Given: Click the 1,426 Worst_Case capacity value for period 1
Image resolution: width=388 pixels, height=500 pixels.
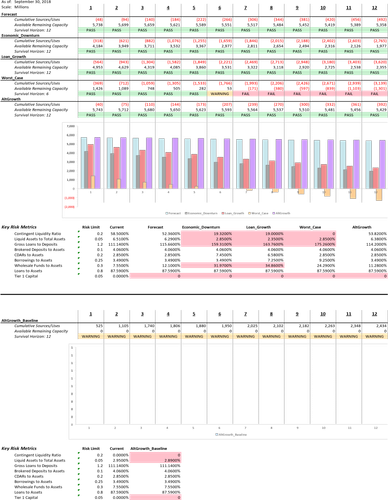Looking at the screenshot, I should click(x=98, y=89).
